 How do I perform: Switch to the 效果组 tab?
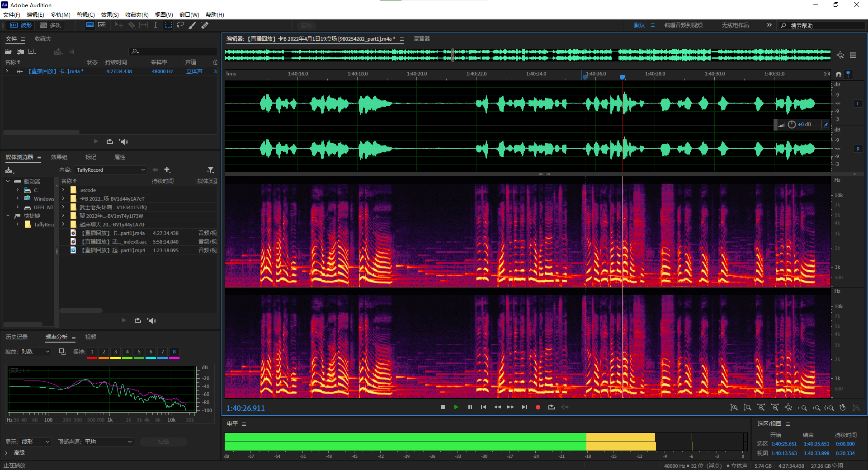click(59, 157)
